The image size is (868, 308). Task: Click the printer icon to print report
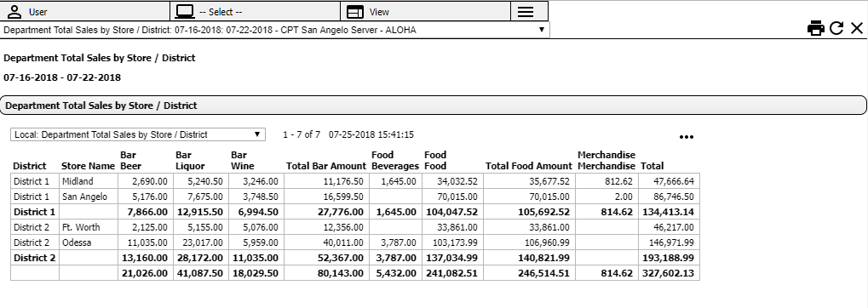(815, 28)
